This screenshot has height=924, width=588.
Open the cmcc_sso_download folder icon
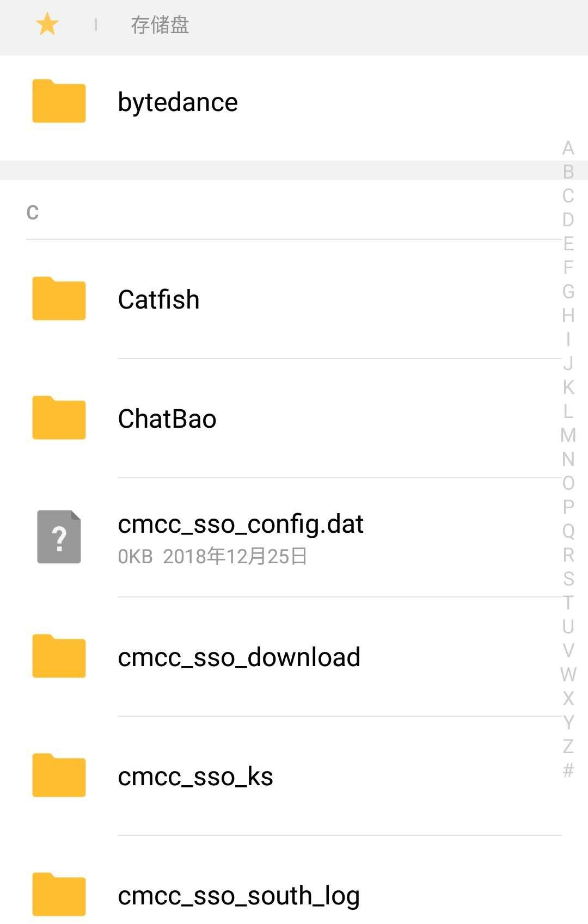(x=59, y=656)
